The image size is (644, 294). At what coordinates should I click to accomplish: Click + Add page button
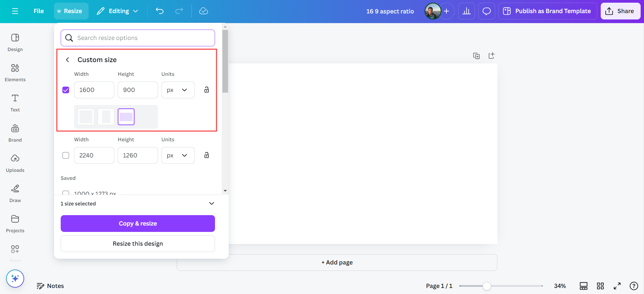pos(337,262)
